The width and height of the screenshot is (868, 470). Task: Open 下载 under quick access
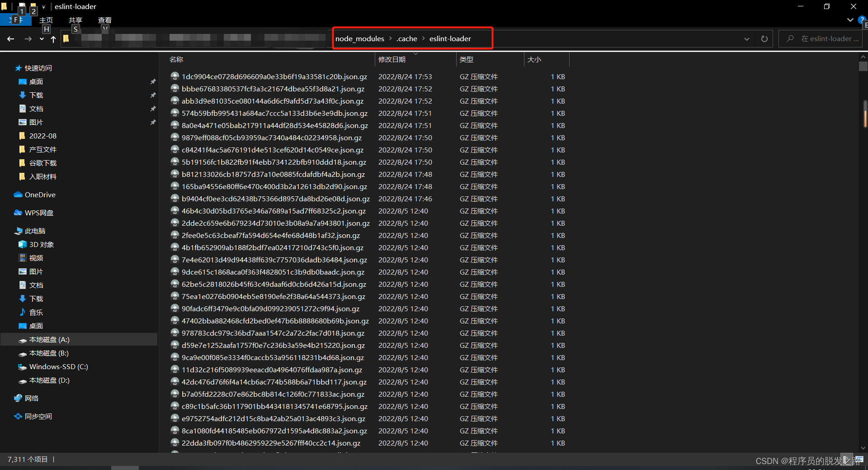point(36,95)
